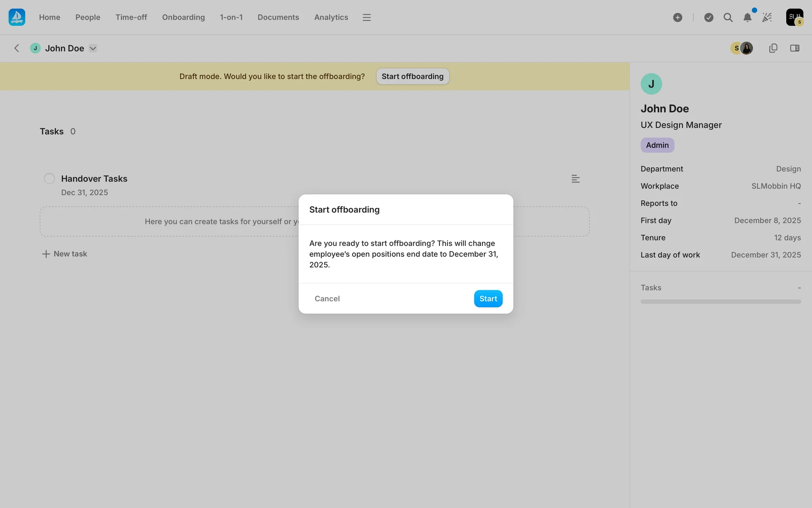Click the copy duplicate icon
Viewport: 812px width, 508px height.
pos(773,48)
